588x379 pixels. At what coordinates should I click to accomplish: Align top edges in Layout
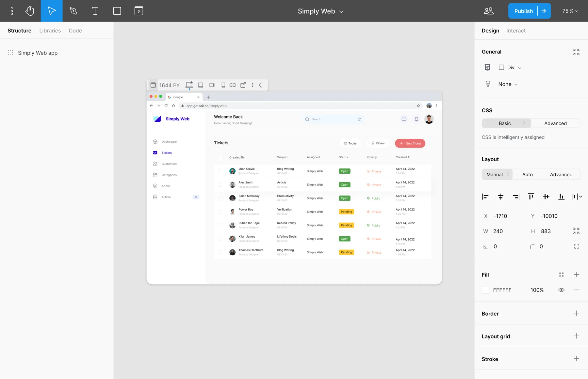pyautogui.click(x=531, y=197)
